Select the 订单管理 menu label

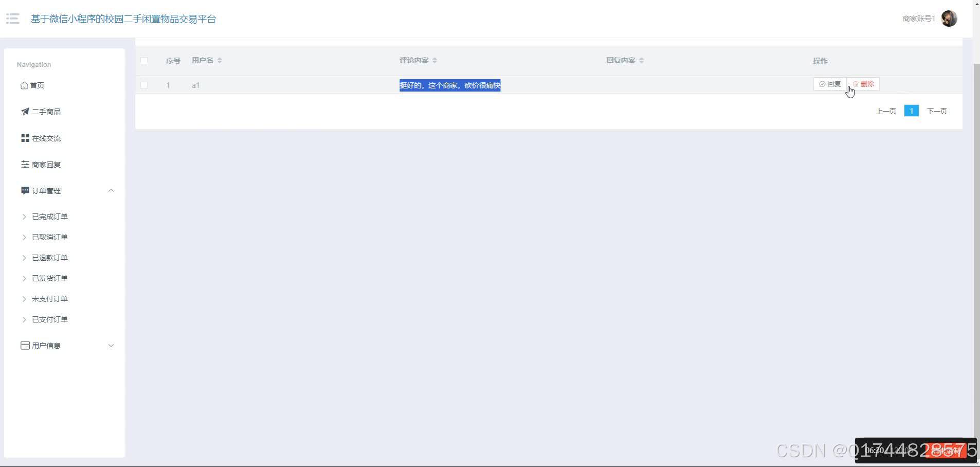point(46,191)
